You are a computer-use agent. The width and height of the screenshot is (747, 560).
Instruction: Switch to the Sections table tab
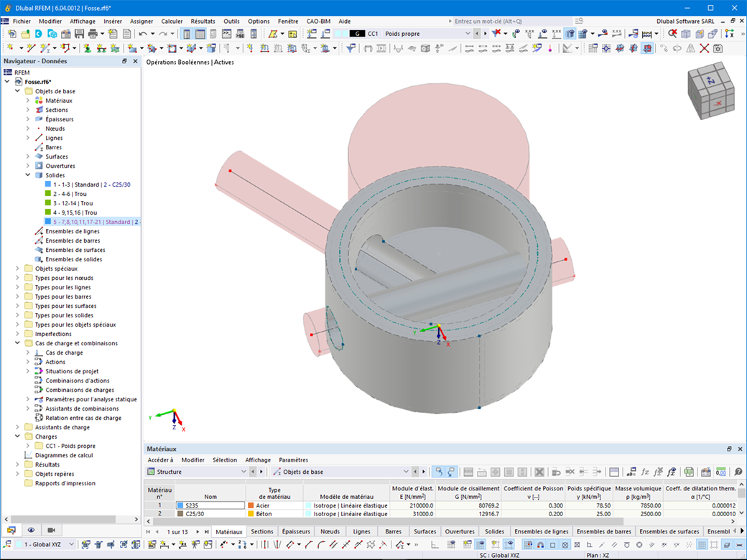tap(262, 531)
